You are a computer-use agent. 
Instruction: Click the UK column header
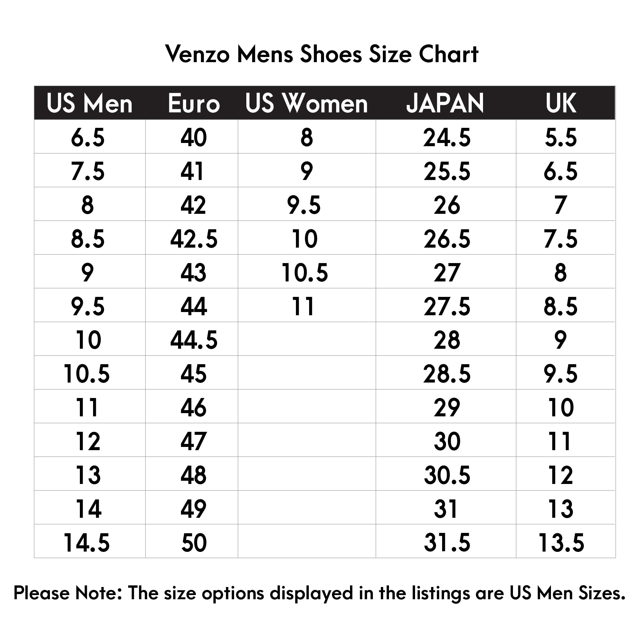coord(561,103)
